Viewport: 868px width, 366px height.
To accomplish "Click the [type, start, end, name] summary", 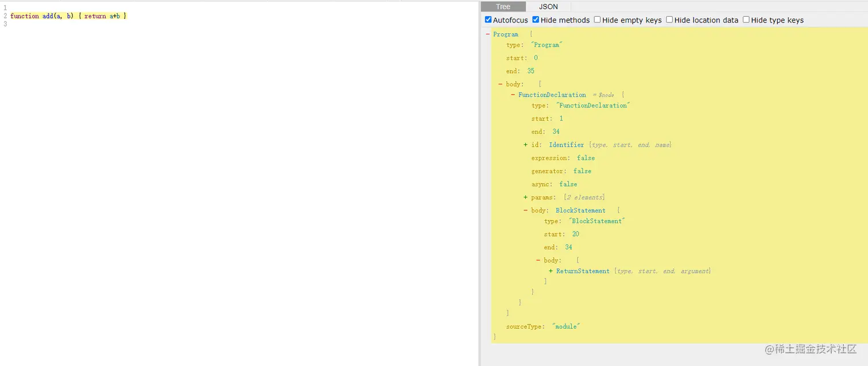I will 630,145.
